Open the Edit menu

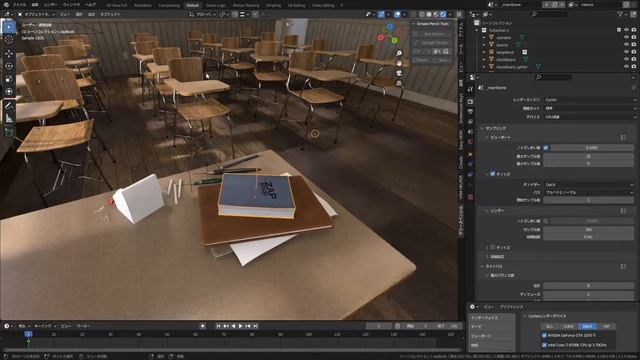(x=35, y=5)
